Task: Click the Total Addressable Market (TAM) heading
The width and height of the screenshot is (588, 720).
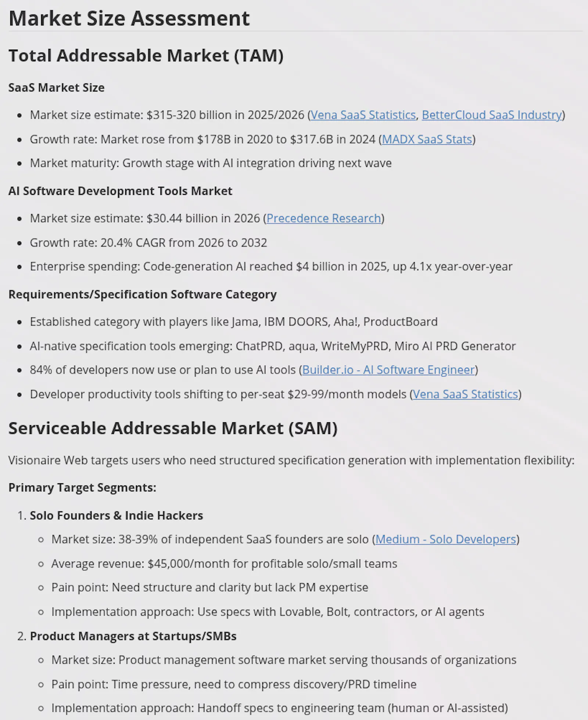Action: [x=146, y=55]
